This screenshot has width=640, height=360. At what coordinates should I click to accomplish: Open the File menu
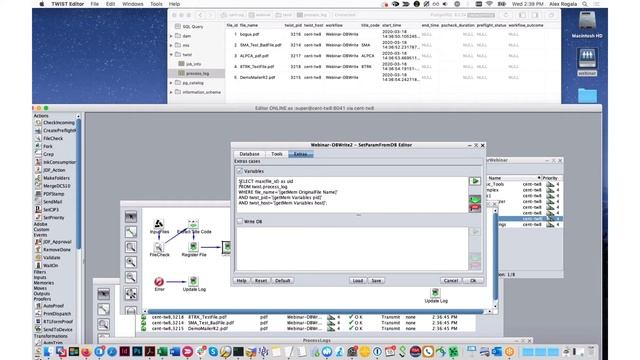click(x=95, y=4)
